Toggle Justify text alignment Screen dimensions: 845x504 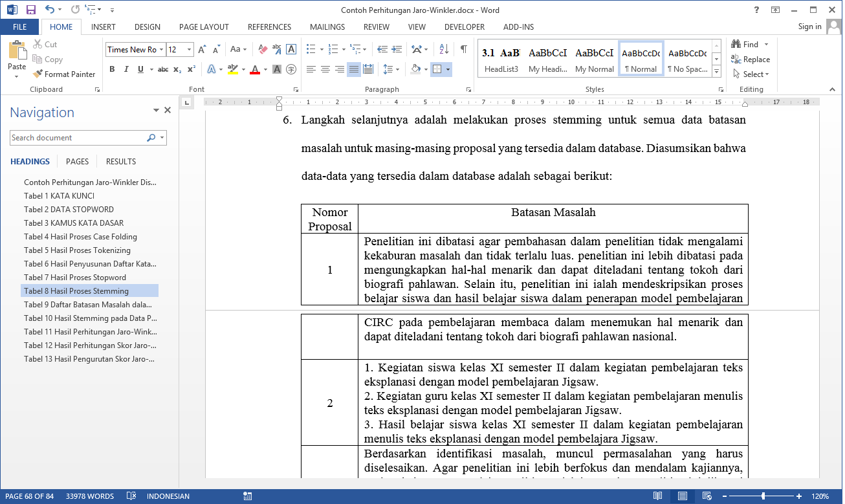click(x=354, y=69)
